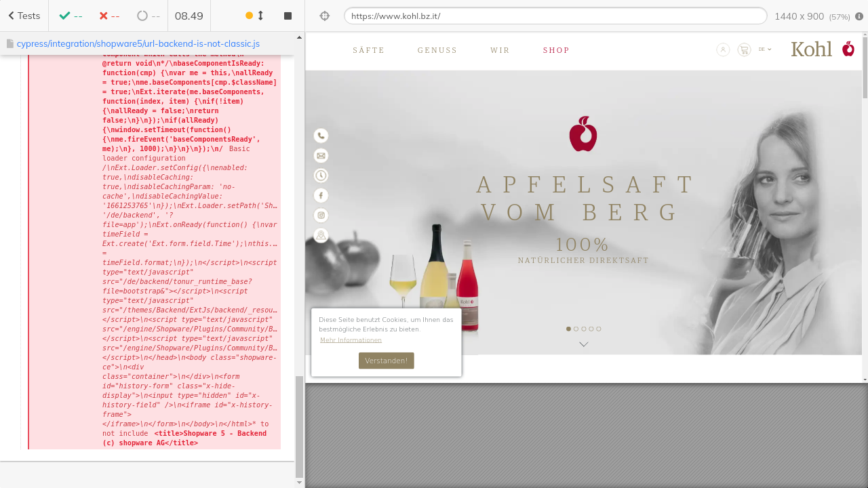Click the URL address field

tap(555, 16)
